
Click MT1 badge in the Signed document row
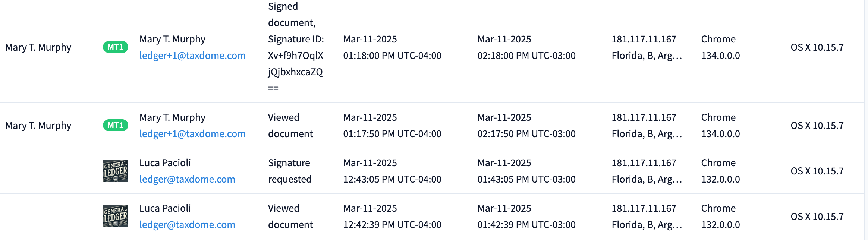point(116,47)
